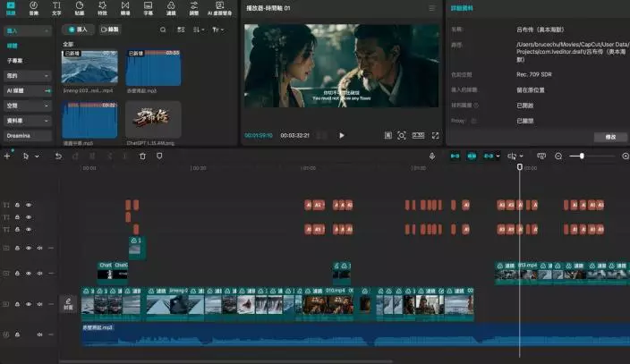Image resolution: width=630 pixels, height=364 pixels.
Task: Adjust the timeline zoom slider handle
Action: point(582,157)
